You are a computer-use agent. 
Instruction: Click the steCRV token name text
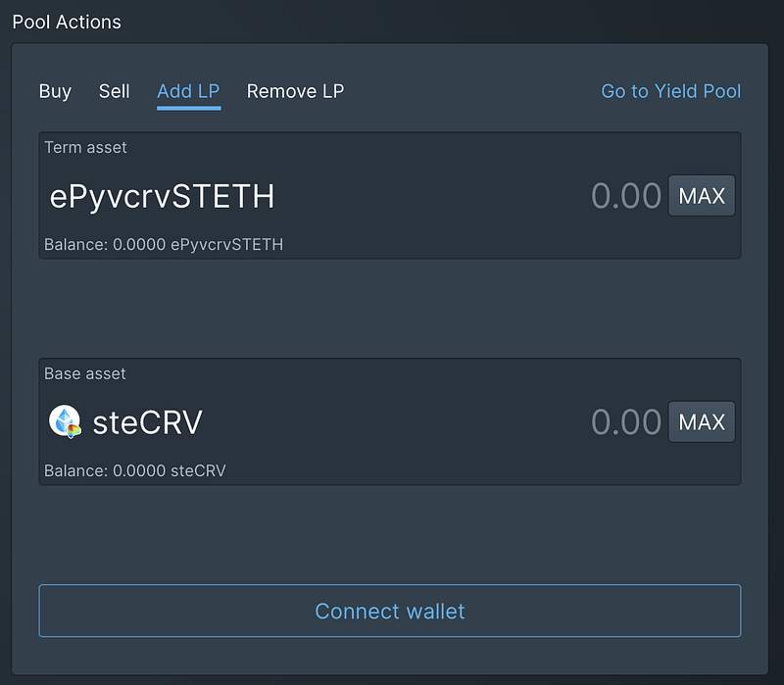tap(148, 422)
